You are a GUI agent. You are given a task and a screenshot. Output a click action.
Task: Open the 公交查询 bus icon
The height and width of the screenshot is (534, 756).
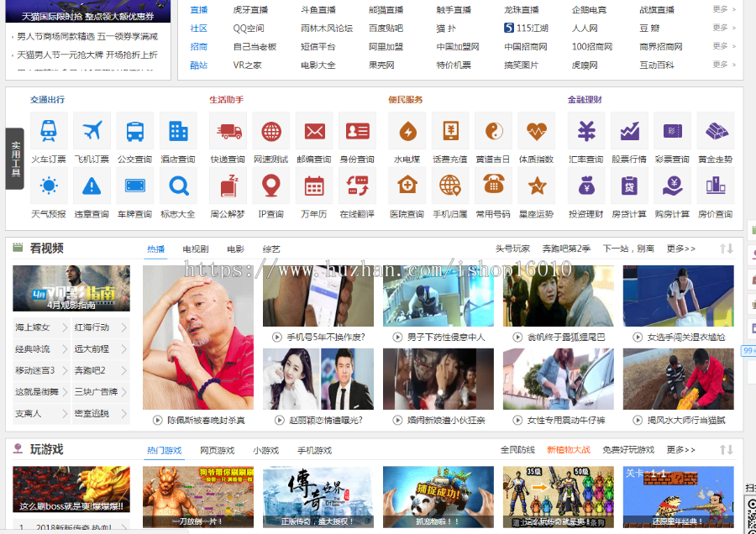coord(135,131)
